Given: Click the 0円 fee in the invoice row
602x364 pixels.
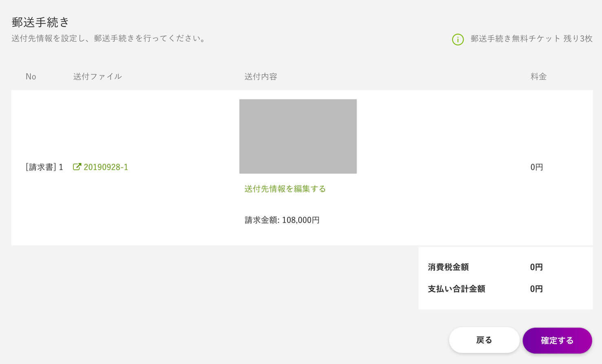Looking at the screenshot, I should tap(536, 167).
